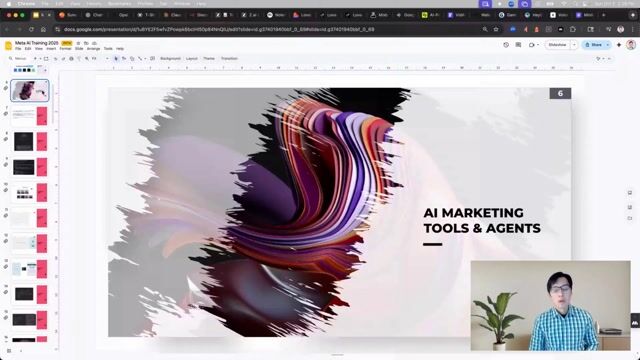Click the Insert comment toolbar icon
Image resolution: width=640 pixels, height=360 pixels.
point(153,59)
